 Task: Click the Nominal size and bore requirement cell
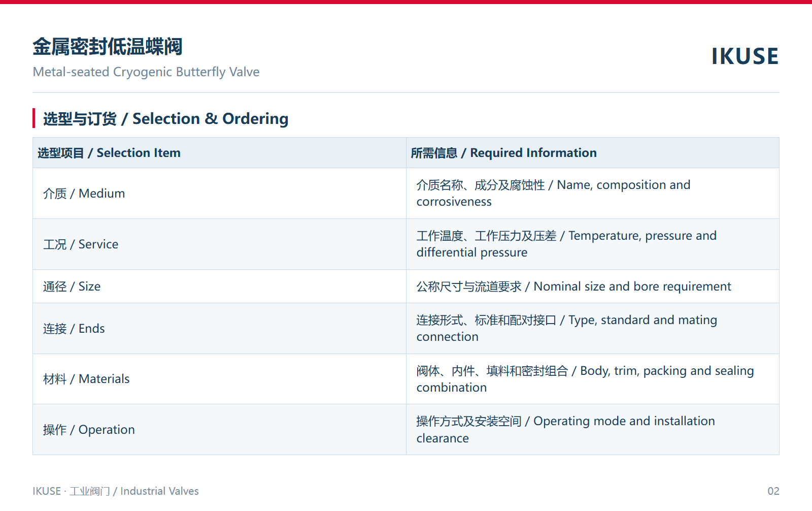click(x=593, y=286)
